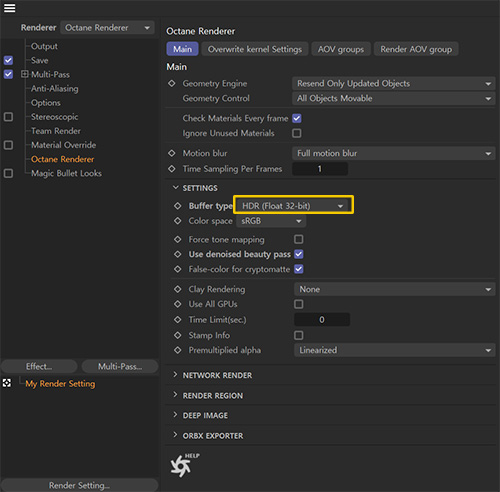Click keyframe diamond beside Force tone mapping
500x492 pixels.
click(x=178, y=239)
